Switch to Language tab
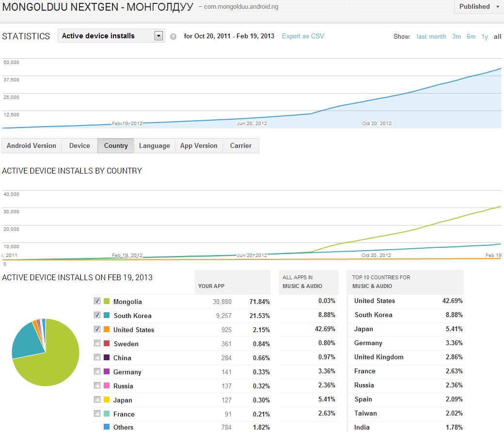 pyautogui.click(x=154, y=146)
